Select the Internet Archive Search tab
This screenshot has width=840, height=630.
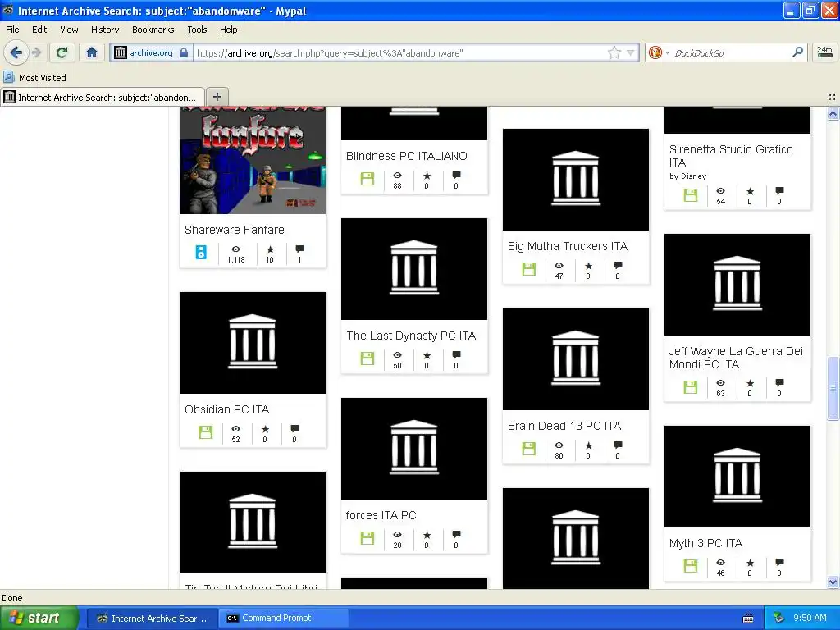(x=103, y=97)
